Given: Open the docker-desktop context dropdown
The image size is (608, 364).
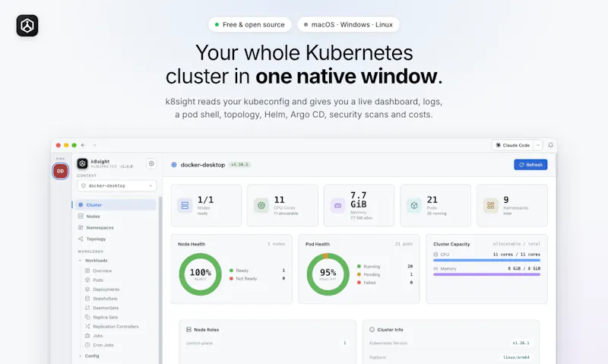Looking at the screenshot, I should tap(117, 185).
